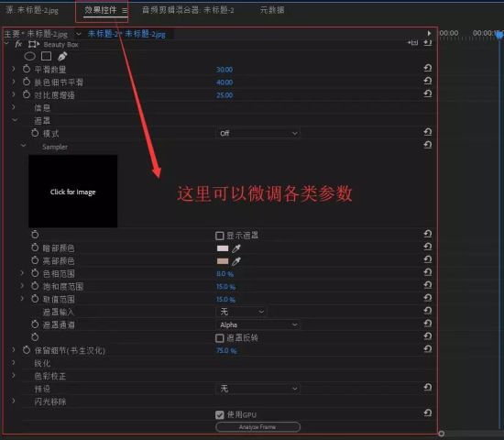
Task: Reset the 饱和度范围 parameter
Action: pyautogui.click(x=428, y=285)
